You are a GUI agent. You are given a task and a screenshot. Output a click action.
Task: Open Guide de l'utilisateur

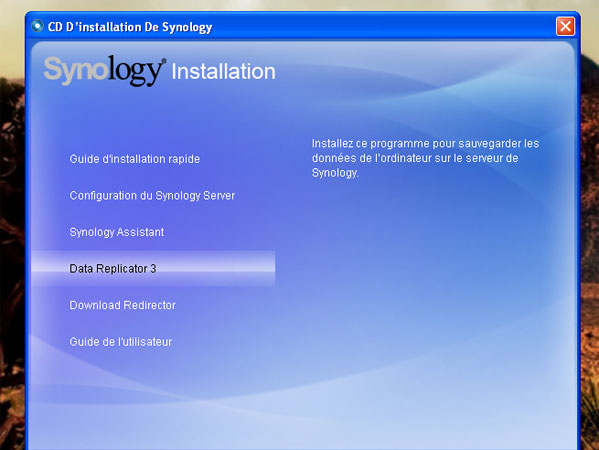[120, 342]
